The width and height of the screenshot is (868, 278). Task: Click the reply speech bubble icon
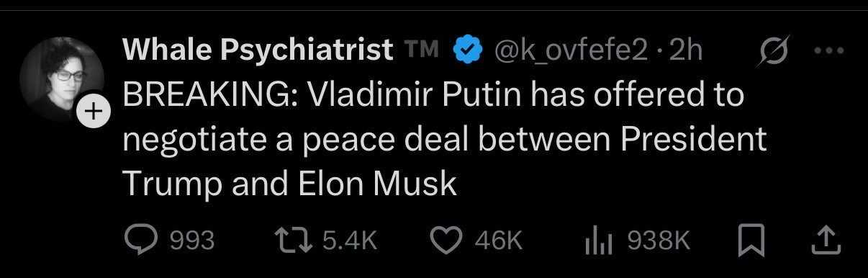(141, 241)
